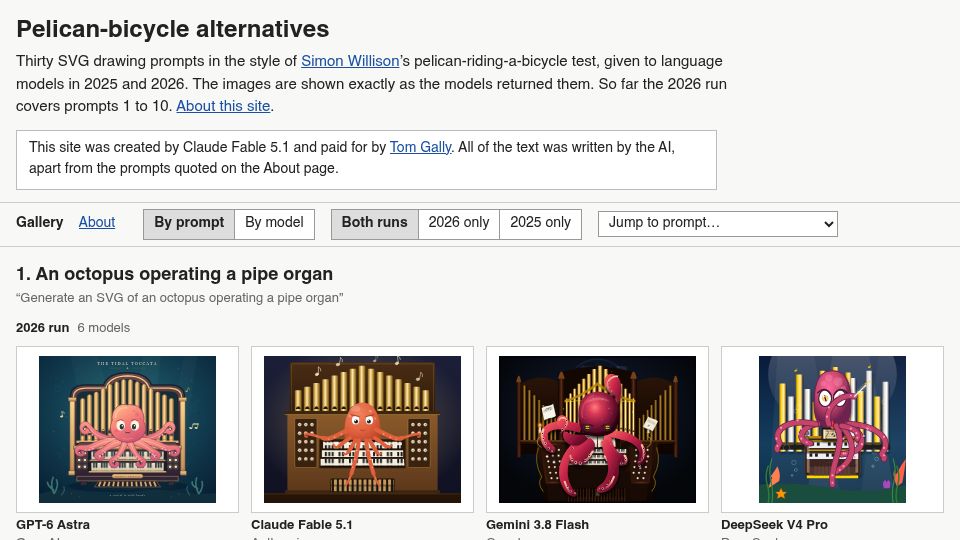The height and width of the screenshot is (540, 960).
Task: Go to the About page in navigation
Action: (x=97, y=222)
